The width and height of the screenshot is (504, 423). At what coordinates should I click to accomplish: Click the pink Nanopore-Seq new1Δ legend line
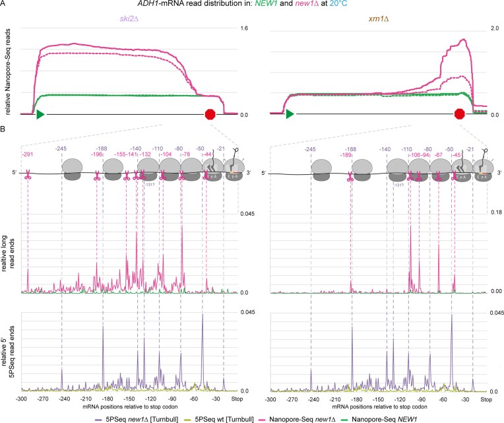[263, 420]
